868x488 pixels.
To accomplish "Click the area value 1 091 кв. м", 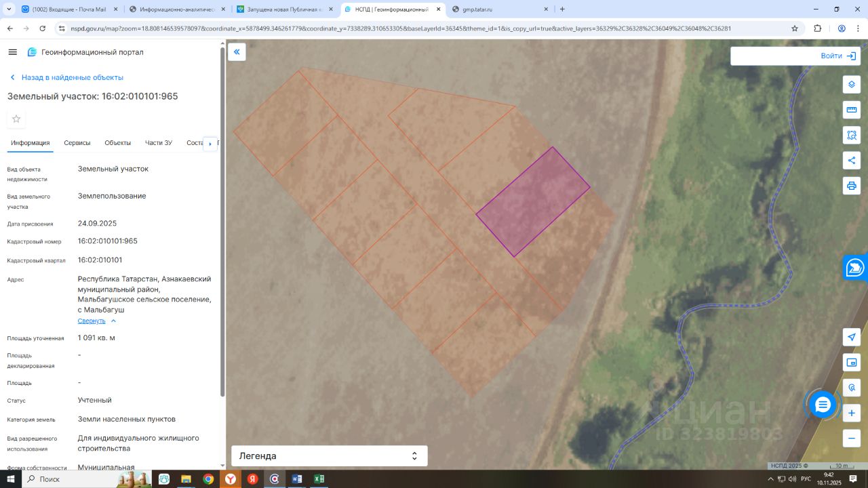I will pos(96,338).
